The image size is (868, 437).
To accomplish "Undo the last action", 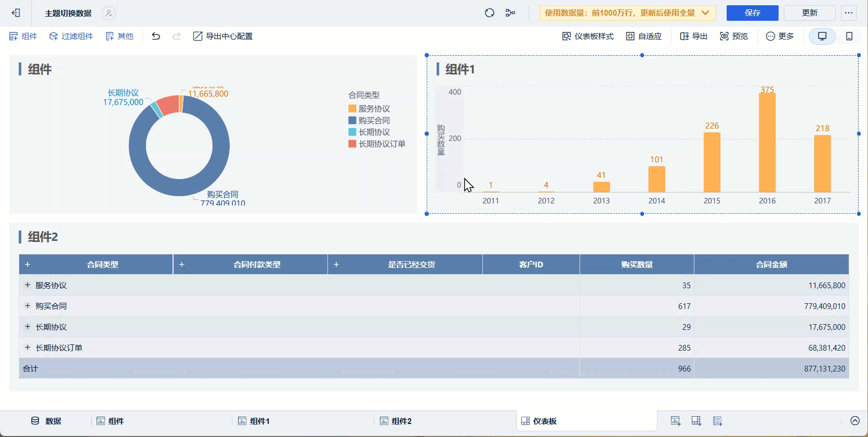I will tap(156, 36).
